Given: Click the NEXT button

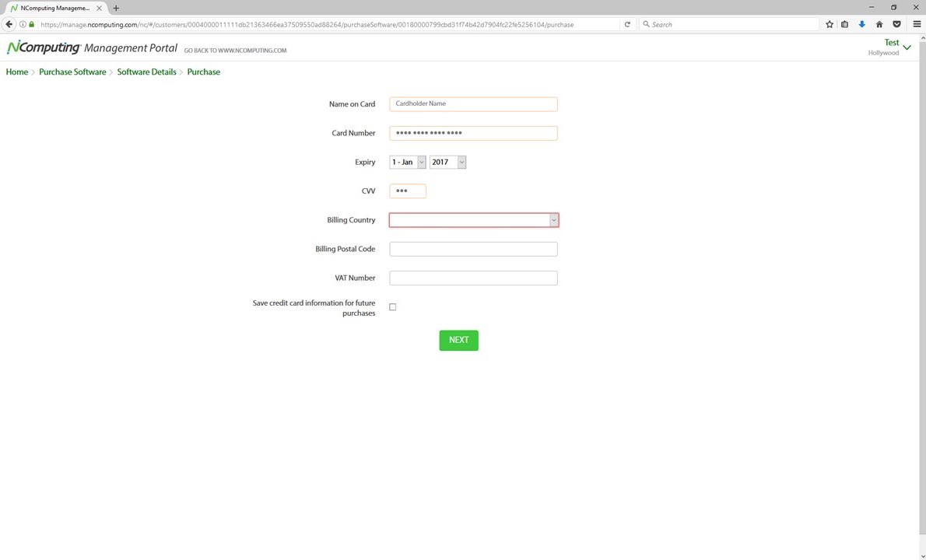Looking at the screenshot, I should tap(459, 341).
